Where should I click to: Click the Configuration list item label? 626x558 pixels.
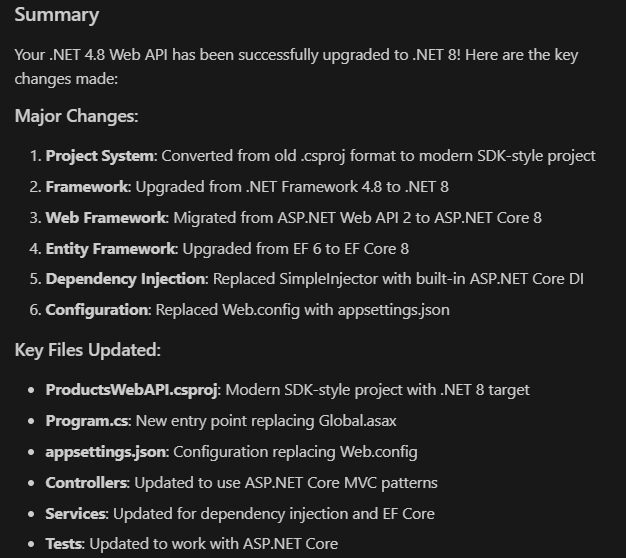[x=96, y=310]
